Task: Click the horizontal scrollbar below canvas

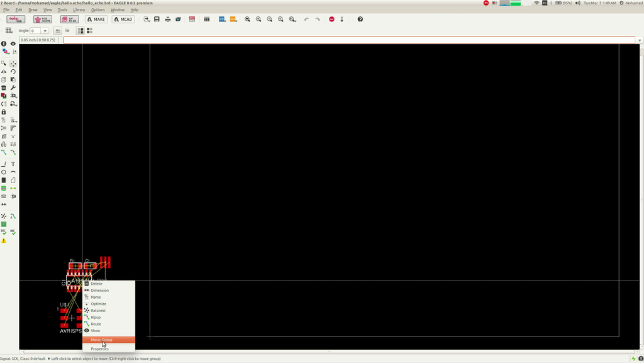Action: pos(329,352)
